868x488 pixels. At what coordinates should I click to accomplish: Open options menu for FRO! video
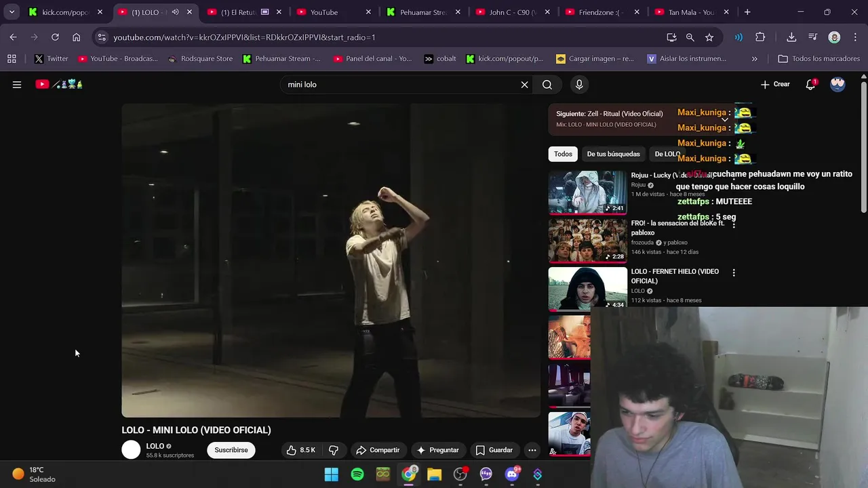tap(734, 224)
